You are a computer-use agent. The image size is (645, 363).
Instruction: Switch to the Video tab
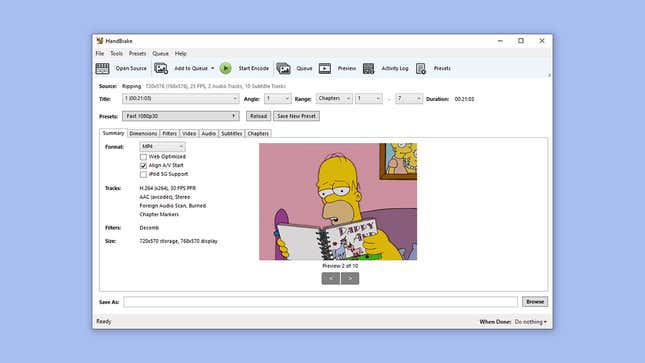[189, 133]
